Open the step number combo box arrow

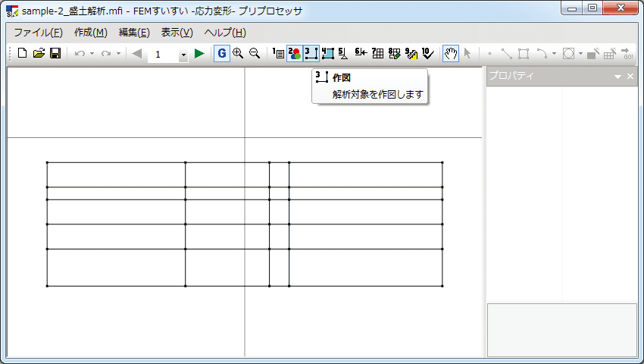(x=183, y=55)
